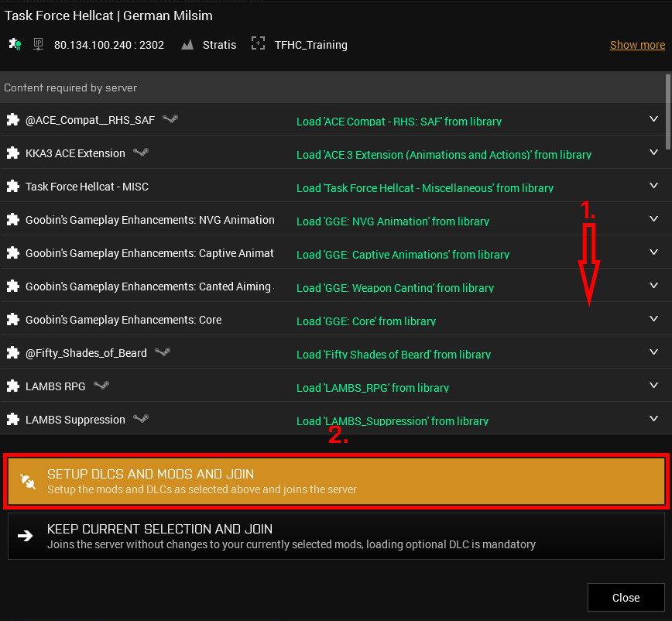Click Steam icon next to @Fifty_Shades_of_Beard
Screen dimensions: 672x621
(163, 352)
